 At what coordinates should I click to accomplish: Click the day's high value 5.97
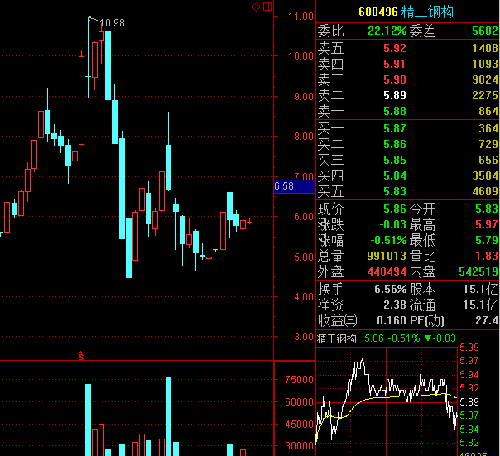(487, 224)
